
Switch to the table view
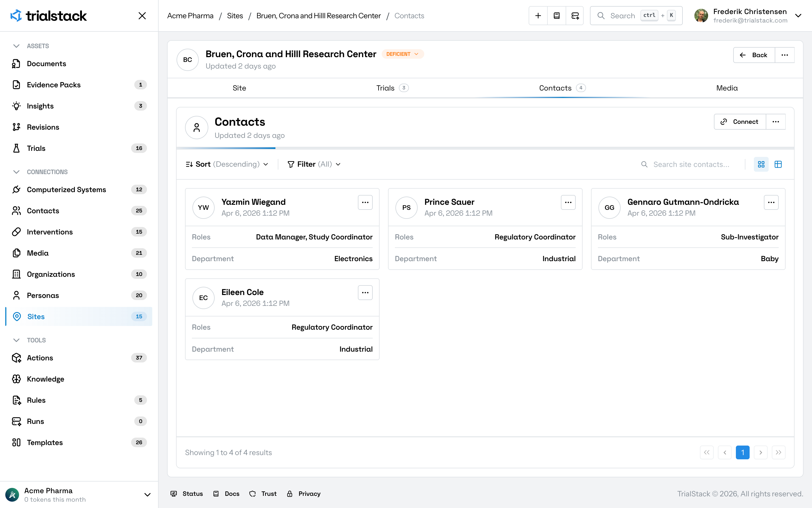click(x=778, y=165)
